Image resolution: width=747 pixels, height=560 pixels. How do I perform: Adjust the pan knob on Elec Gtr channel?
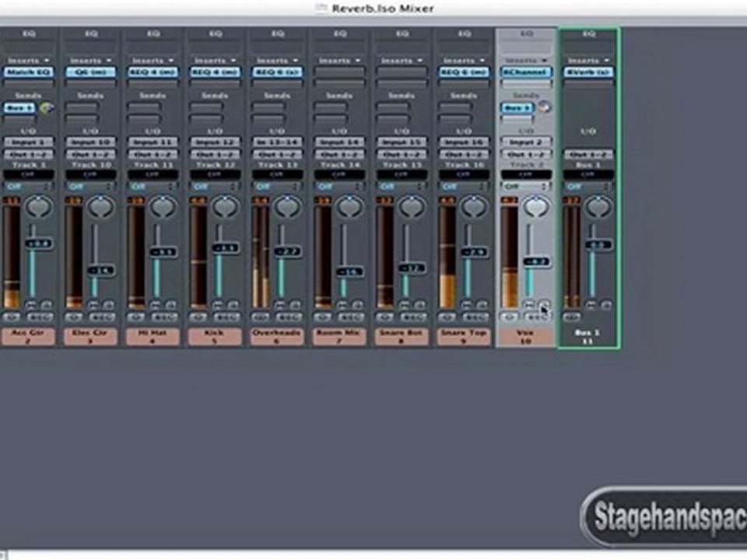[101, 207]
